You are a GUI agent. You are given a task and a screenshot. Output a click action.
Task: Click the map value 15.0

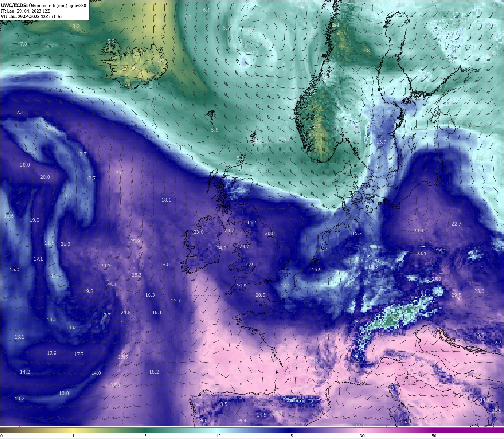click(14, 270)
